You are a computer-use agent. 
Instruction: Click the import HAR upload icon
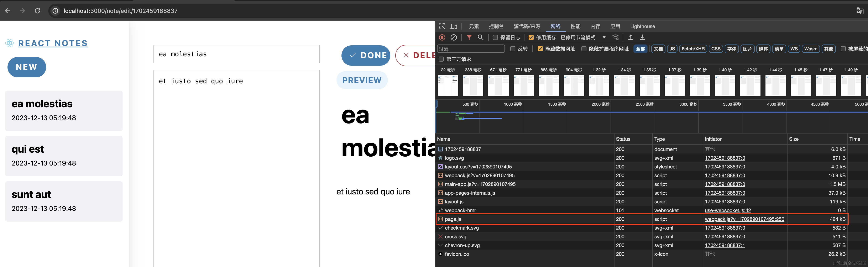(x=631, y=37)
